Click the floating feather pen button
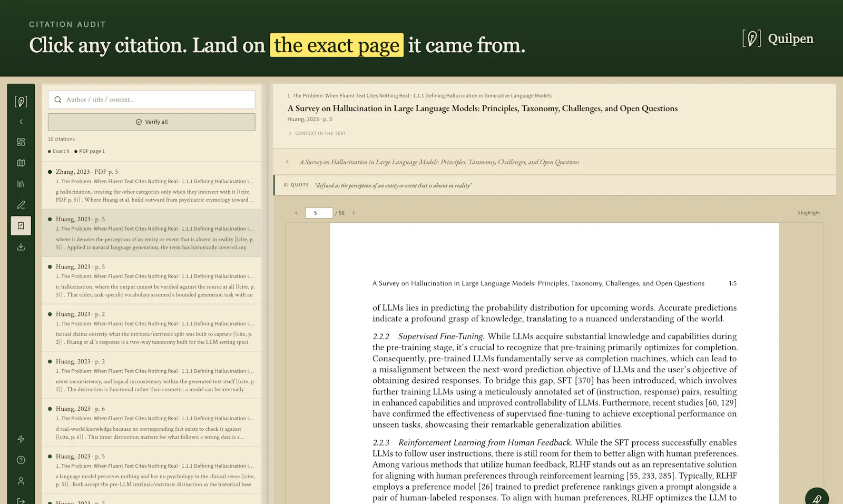This screenshot has height=504, width=843. (x=817, y=497)
